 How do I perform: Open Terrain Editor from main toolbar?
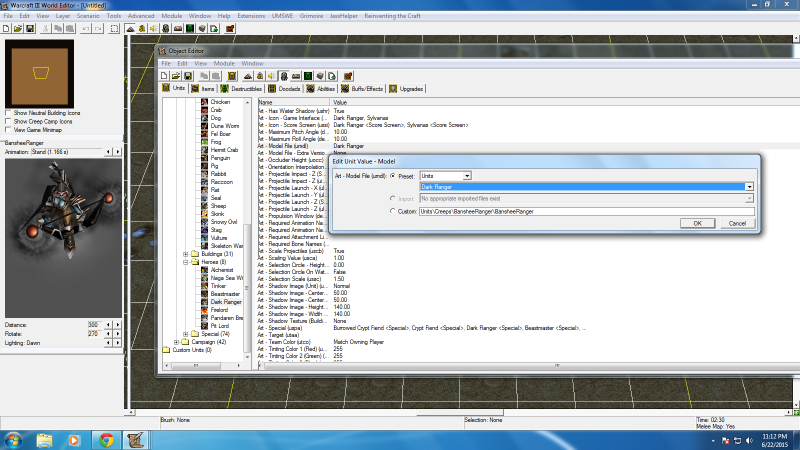[130, 29]
